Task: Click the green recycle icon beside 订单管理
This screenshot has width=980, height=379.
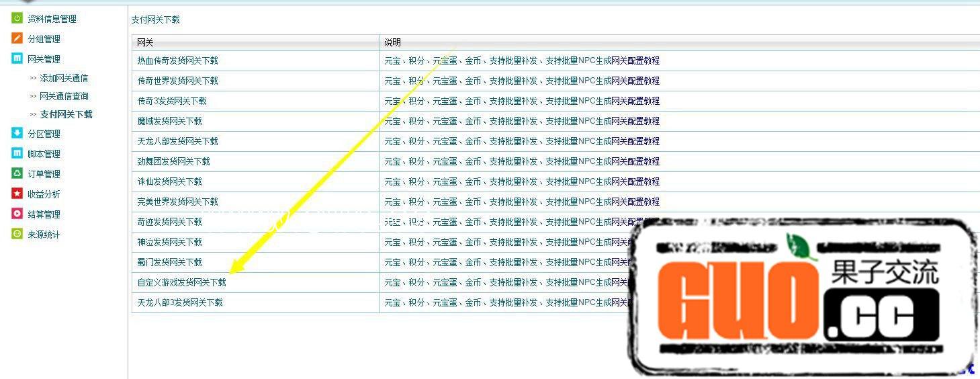Action: point(17,173)
